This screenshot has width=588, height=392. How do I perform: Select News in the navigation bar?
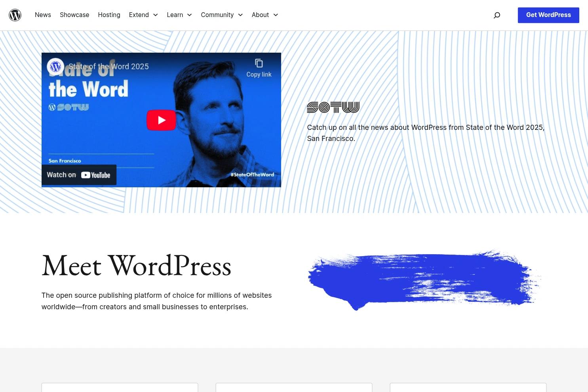point(43,15)
